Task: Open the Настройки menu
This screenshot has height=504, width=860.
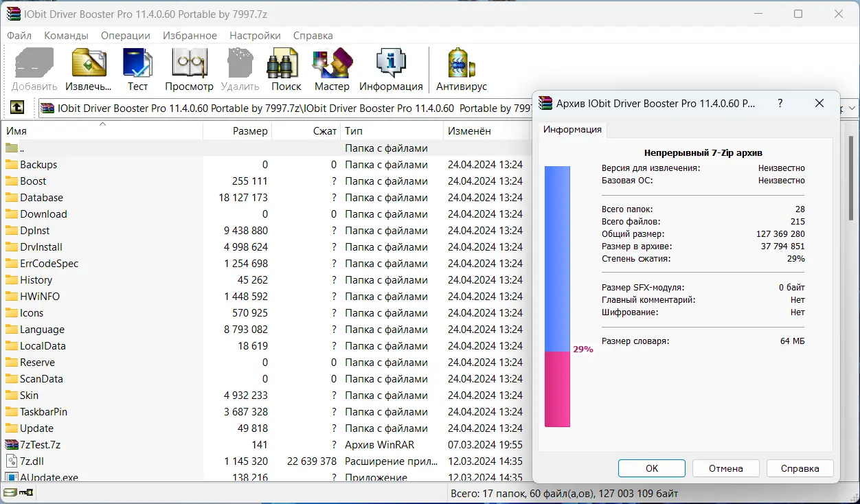Action: click(255, 35)
